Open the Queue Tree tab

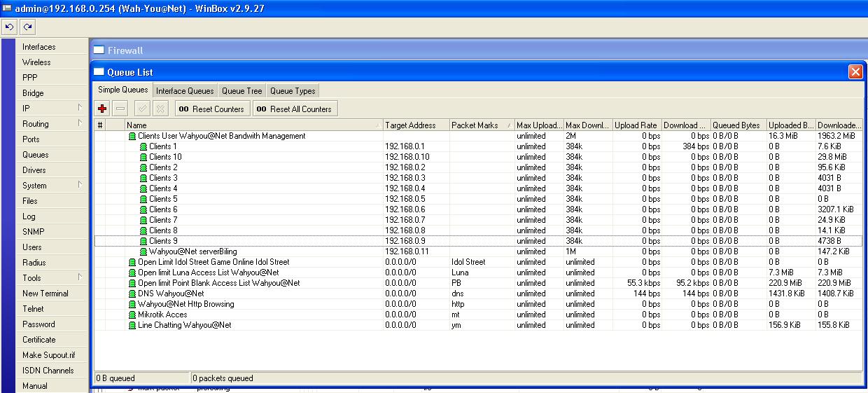coord(242,90)
